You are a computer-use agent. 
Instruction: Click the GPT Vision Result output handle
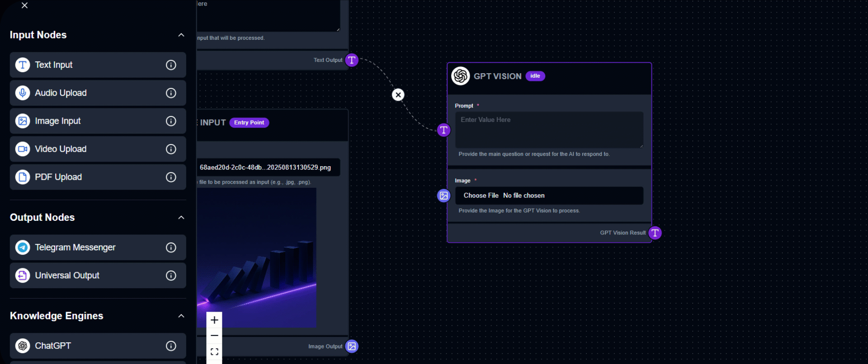[655, 233]
